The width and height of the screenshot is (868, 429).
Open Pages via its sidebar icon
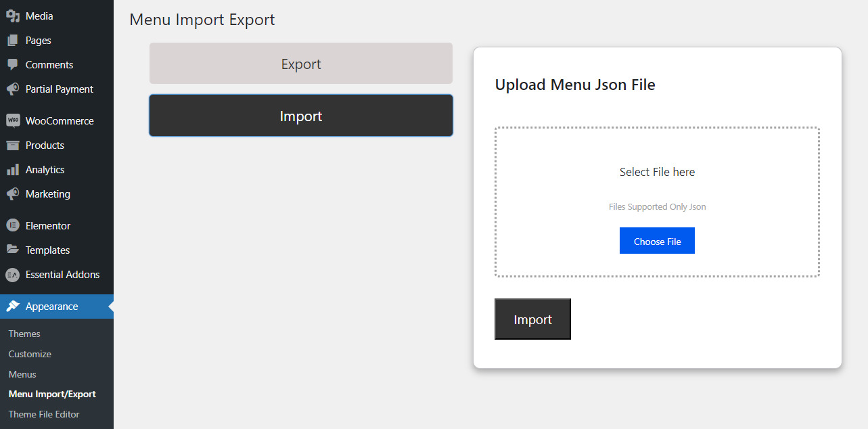(12, 41)
